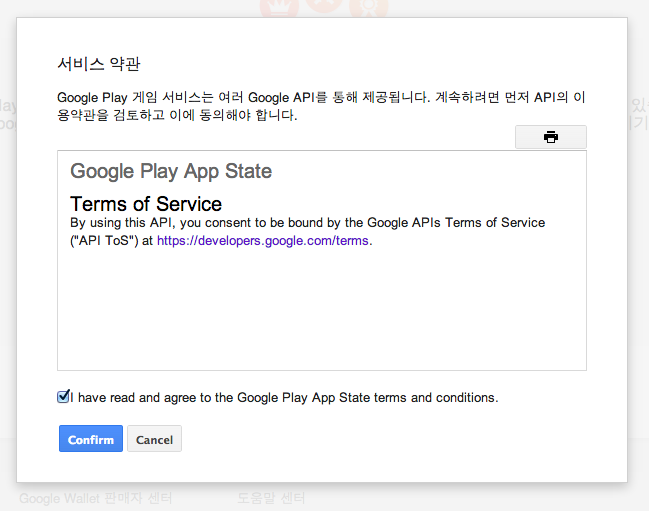
Task: Click the "Google Play App State" heading
Action: (x=171, y=171)
